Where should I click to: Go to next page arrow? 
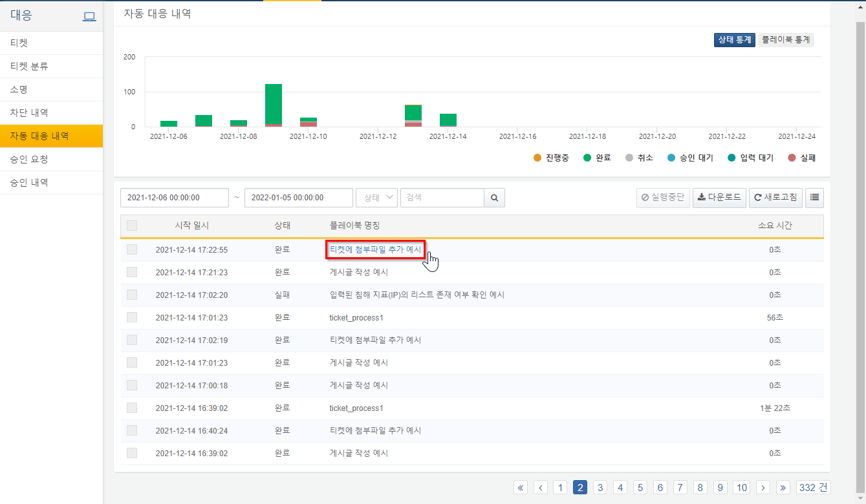(763, 487)
